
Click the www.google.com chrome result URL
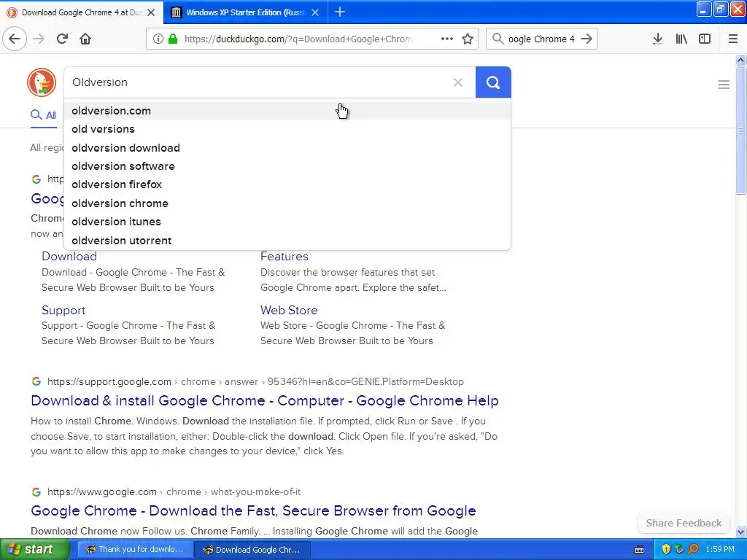(174, 491)
